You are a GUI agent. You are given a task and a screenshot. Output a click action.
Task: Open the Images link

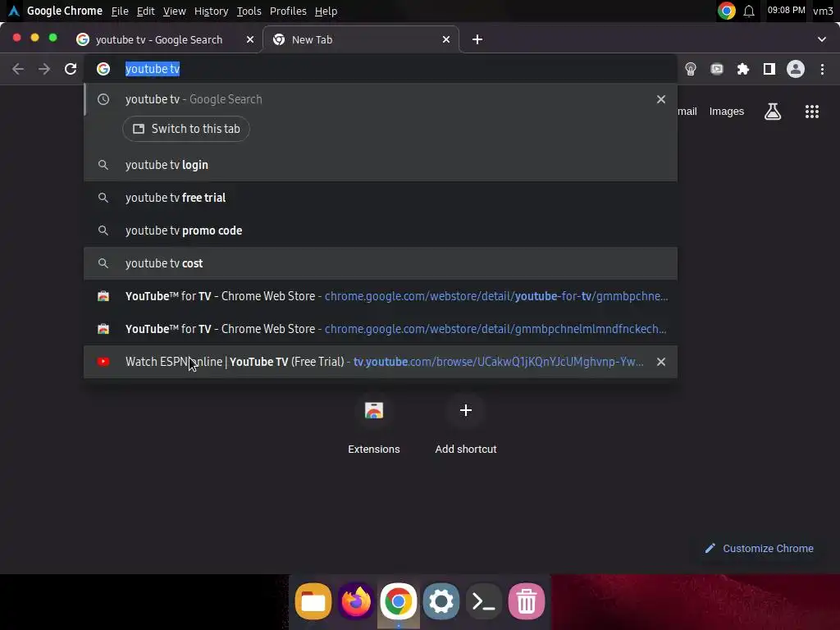(727, 112)
